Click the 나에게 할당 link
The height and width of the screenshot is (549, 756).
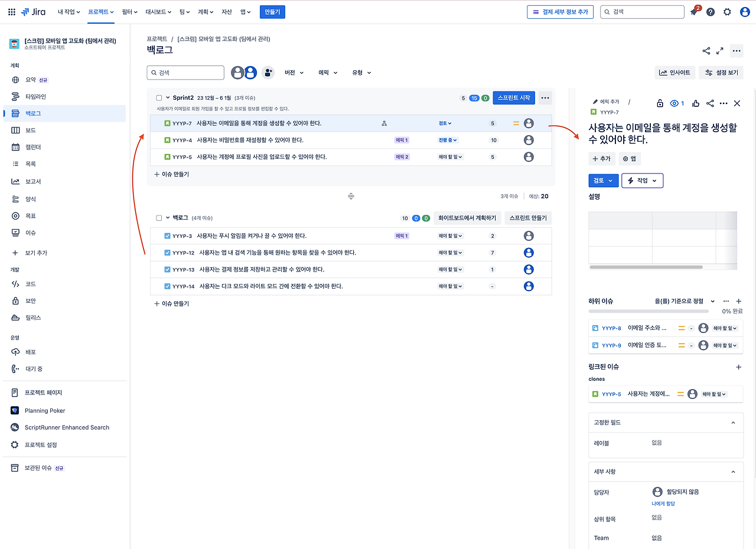point(663,504)
